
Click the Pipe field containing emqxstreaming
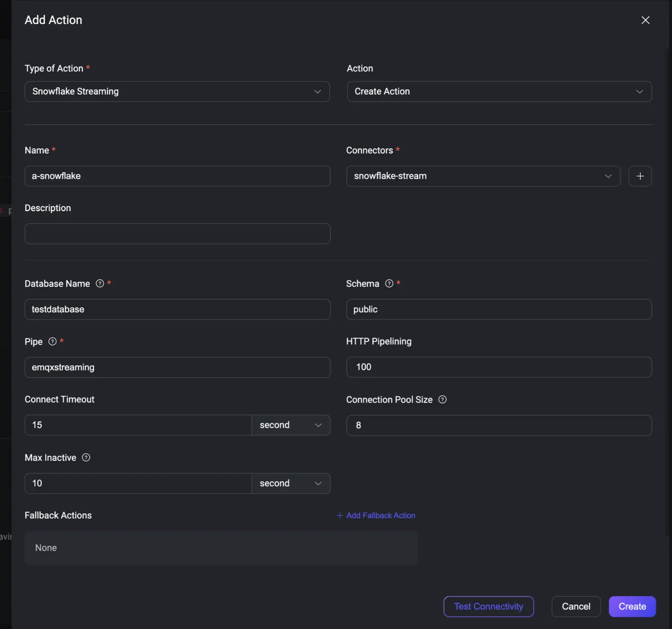tap(177, 367)
